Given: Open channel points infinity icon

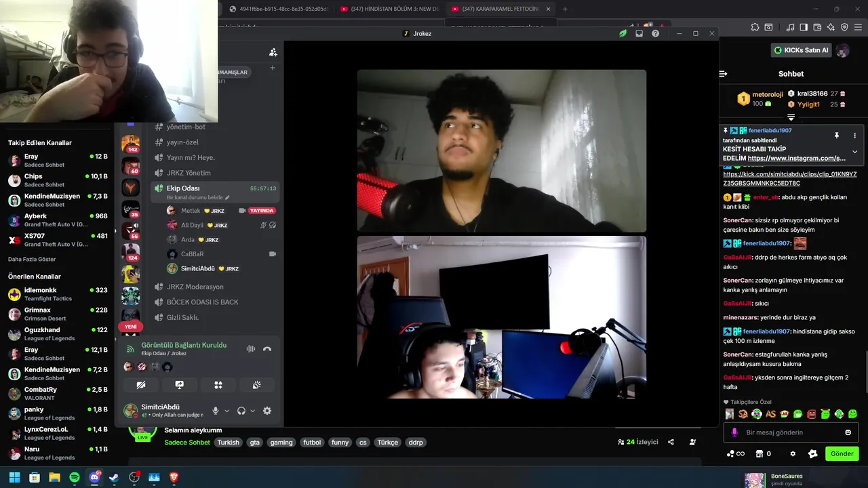Looking at the screenshot, I should (x=736, y=453).
